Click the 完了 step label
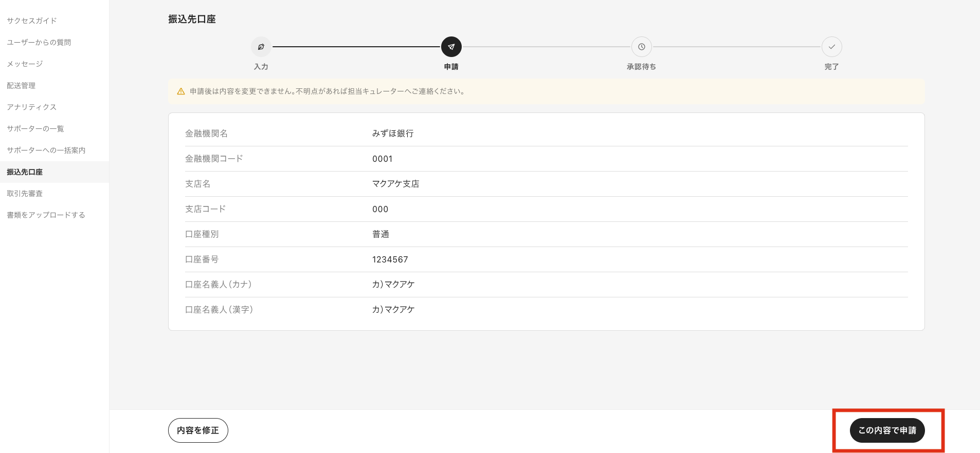 832,67
